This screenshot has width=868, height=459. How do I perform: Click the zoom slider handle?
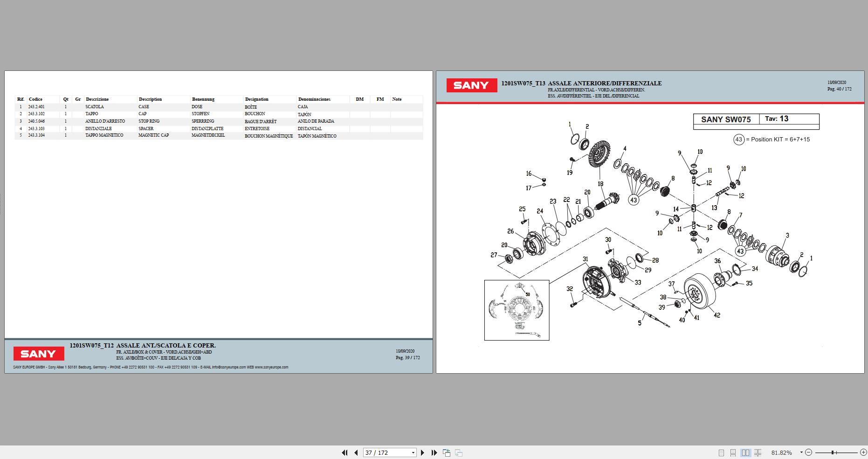(x=833, y=452)
